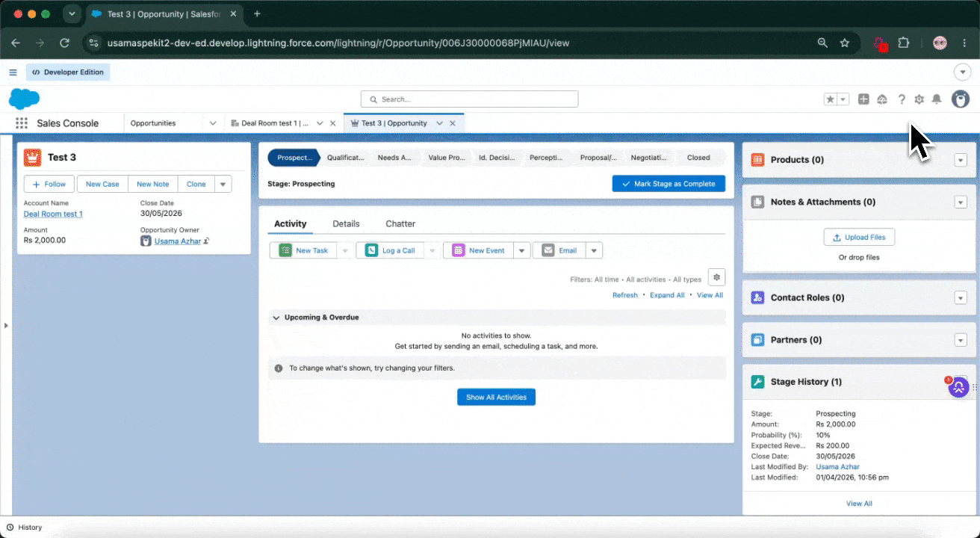Open Test 3 Opportunity tab chevron
Screen dimensions: 980x538
tap(439, 123)
